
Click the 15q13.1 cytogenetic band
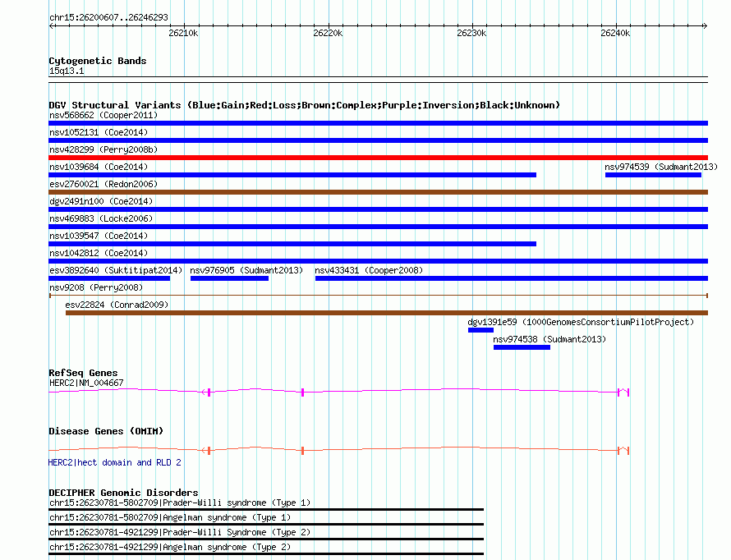coord(67,71)
